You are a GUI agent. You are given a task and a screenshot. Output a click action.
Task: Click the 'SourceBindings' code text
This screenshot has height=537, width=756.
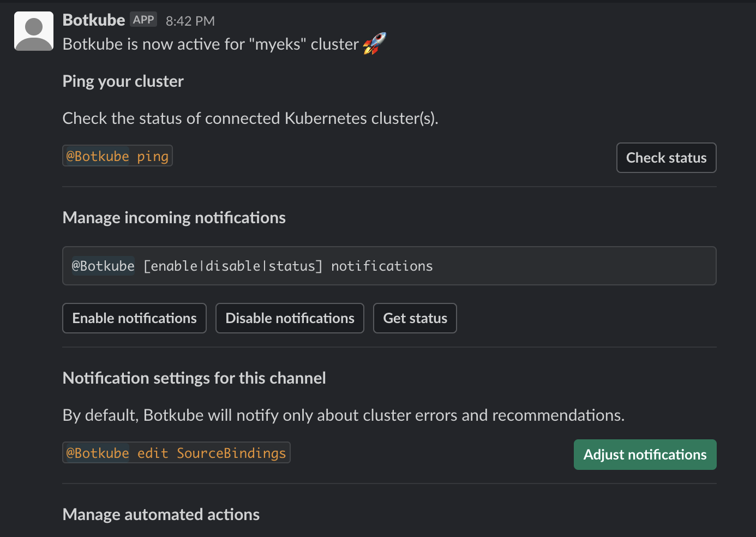[231, 454]
